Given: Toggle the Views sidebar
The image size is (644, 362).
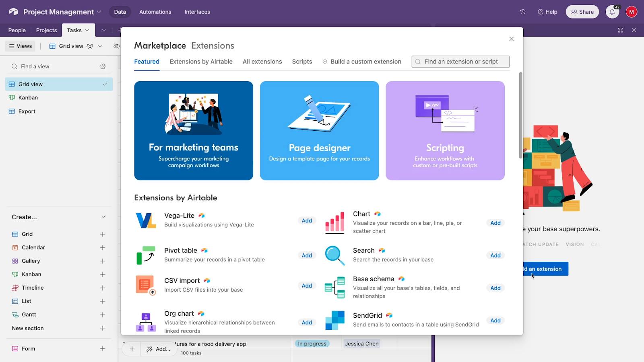Looking at the screenshot, I should coord(21,46).
